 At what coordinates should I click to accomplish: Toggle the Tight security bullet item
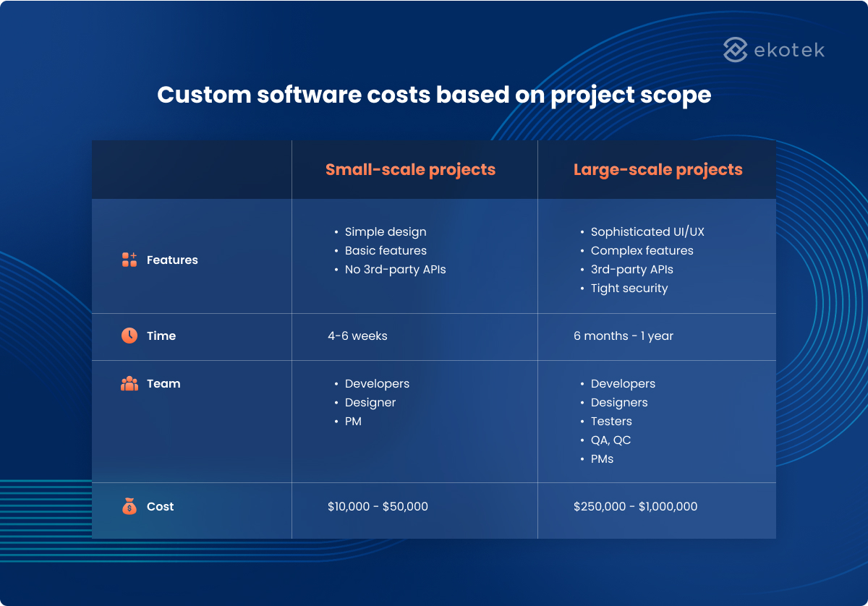coord(629,288)
